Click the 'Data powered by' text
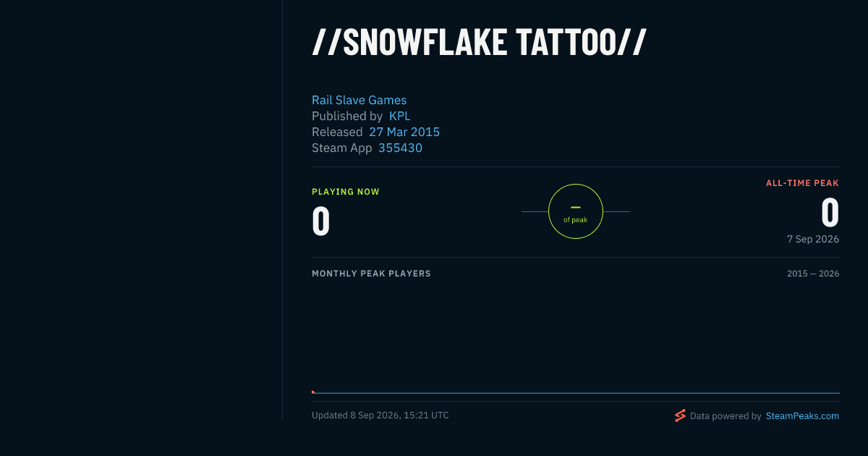868x456 pixels. pyautogui.click(x=726, y=416)
